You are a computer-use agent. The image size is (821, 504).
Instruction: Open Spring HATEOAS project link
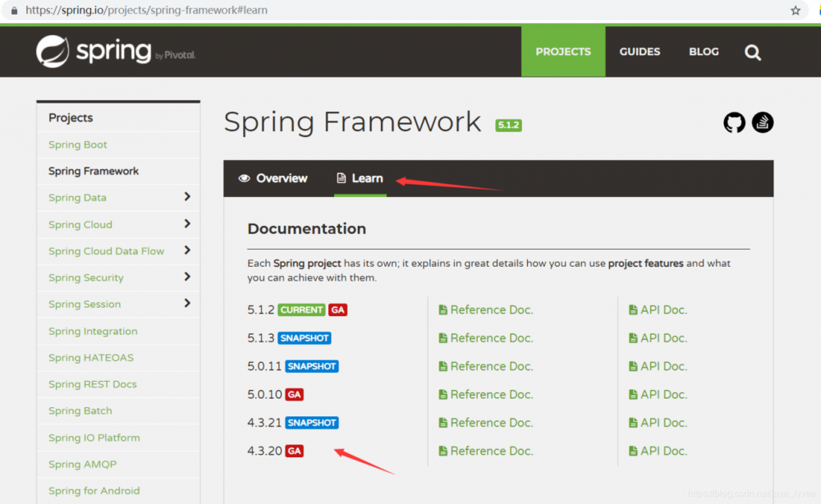(x=90, y=358)
